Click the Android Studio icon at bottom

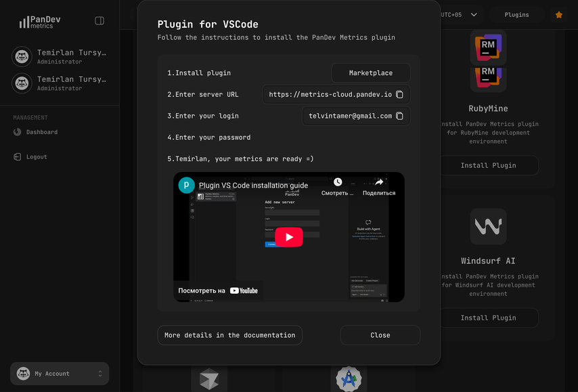349,378
